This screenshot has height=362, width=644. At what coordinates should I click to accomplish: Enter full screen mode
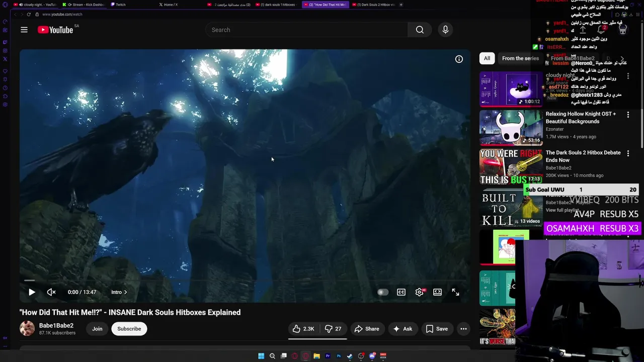[455, 292]
